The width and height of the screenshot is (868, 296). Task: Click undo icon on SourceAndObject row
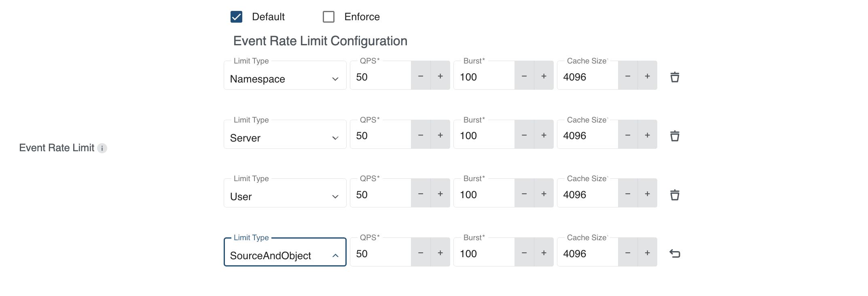pyautogui.click(x=674, y=254)
